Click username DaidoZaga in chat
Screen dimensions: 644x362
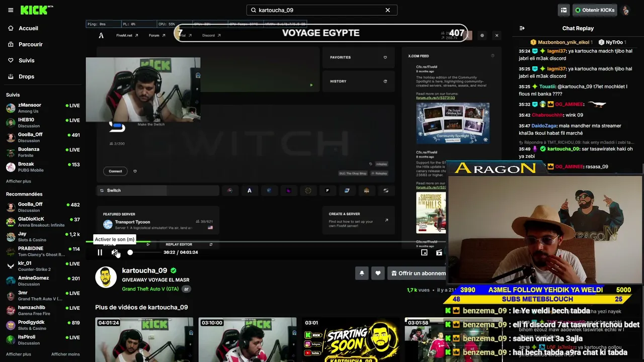pyautogui.click(x=544, y=126)
